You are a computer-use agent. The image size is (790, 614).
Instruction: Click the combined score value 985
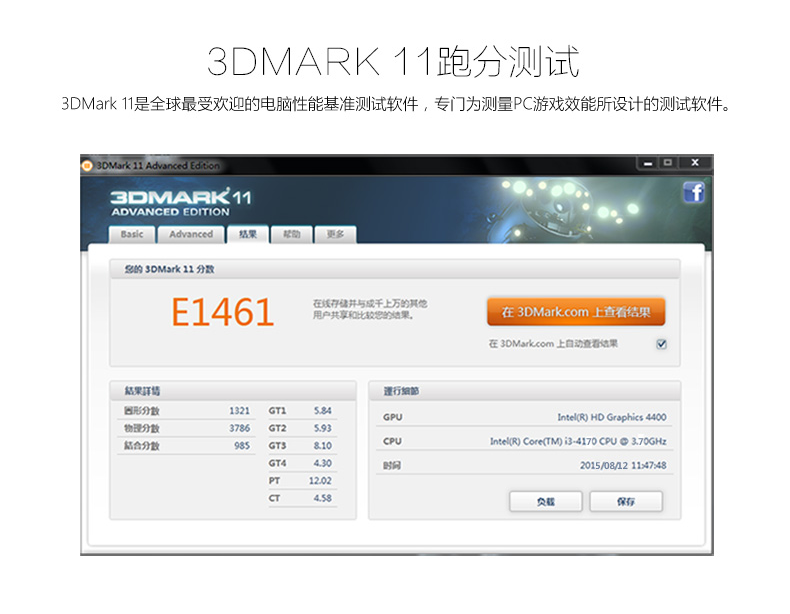pos(242,446)
